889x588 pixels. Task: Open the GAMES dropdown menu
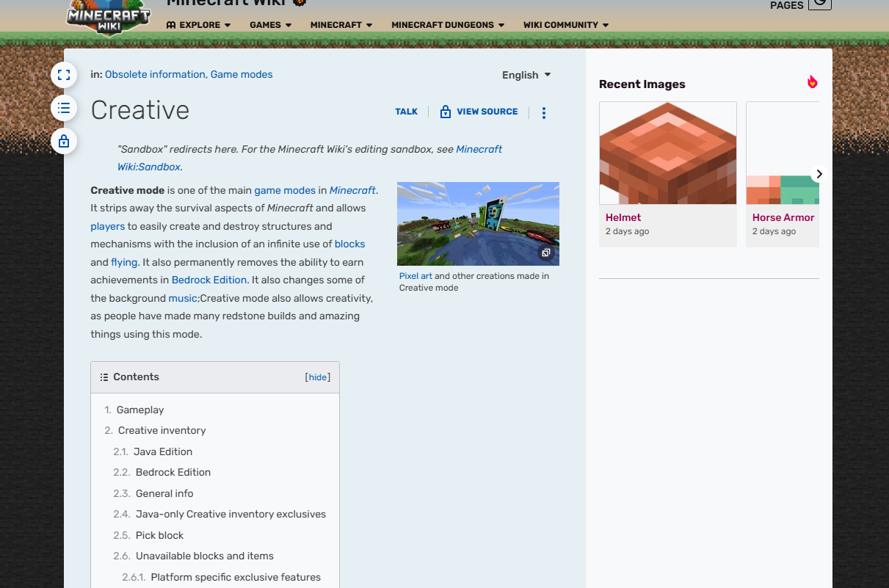click(x=270, y=25)
